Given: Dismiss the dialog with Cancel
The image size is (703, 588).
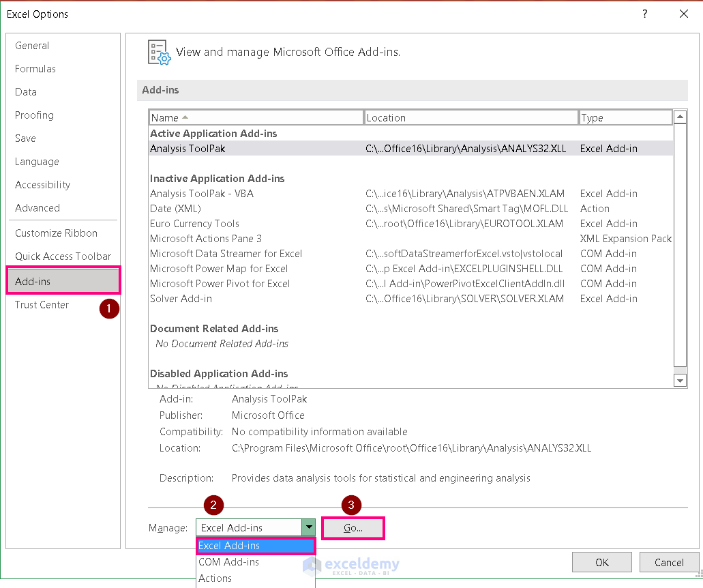Looking at the screenshot, I should [669, 561].
